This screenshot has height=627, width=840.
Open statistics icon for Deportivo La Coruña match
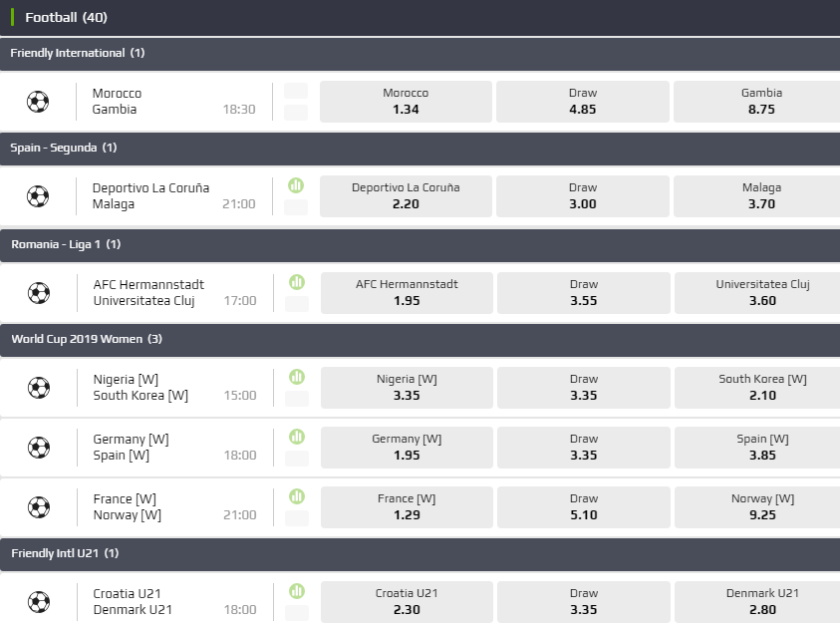(x=296, y=185)
